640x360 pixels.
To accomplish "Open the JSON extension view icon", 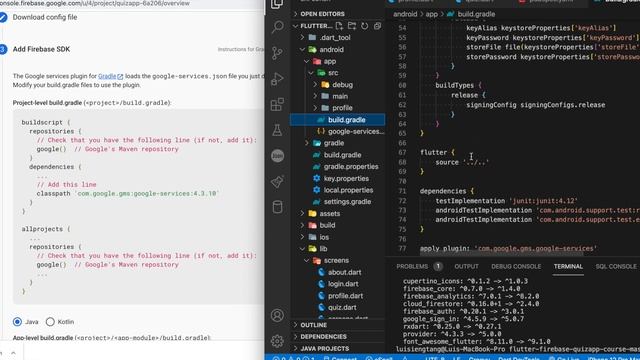I will point(278,156).
